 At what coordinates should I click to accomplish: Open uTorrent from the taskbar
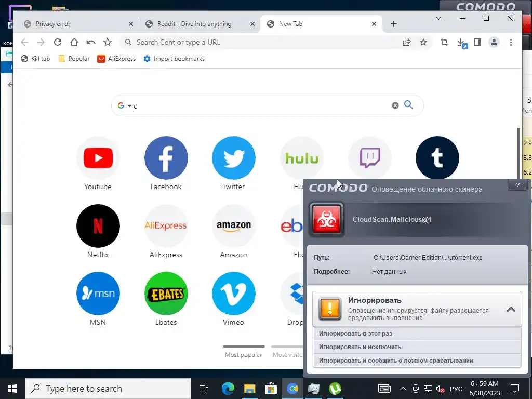[x=335, y=389]
